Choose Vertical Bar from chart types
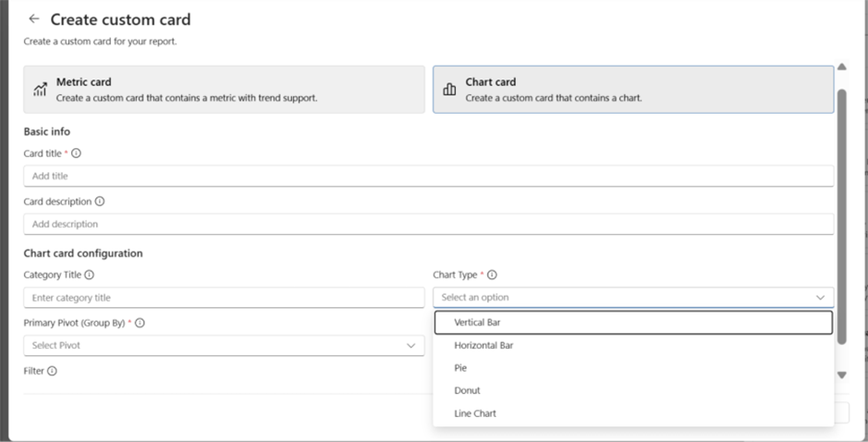Screen dimensions: 868x442 [x=632, y=323]
